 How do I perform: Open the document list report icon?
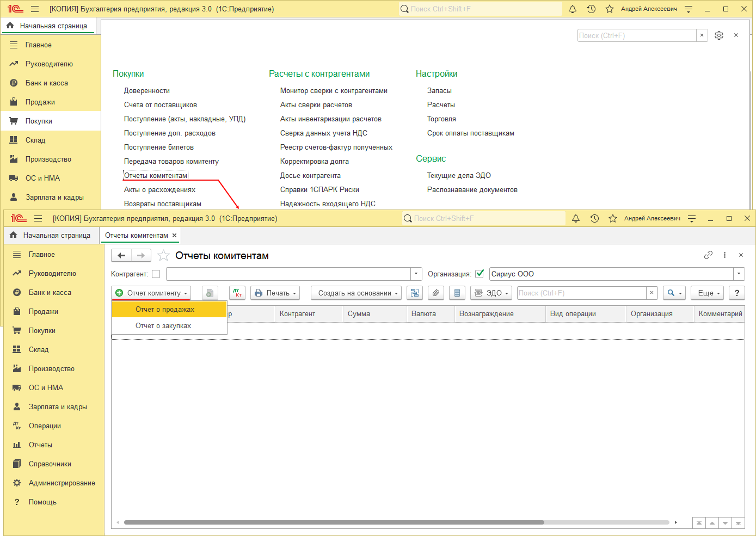click(457, 293)
